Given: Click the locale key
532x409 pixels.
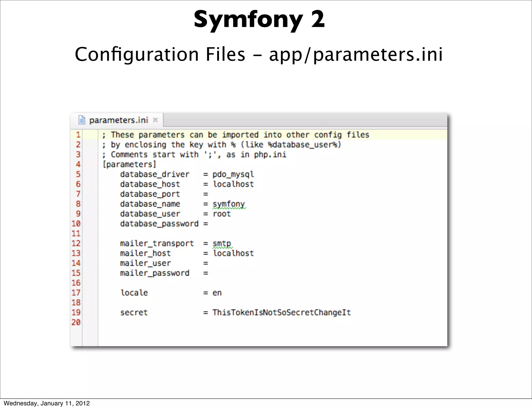Looking at the screenshot, I should 134,293.
